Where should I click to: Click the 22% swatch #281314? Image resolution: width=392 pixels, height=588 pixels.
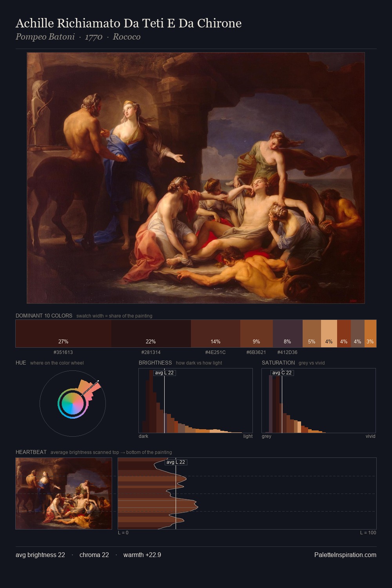[151, 334]
